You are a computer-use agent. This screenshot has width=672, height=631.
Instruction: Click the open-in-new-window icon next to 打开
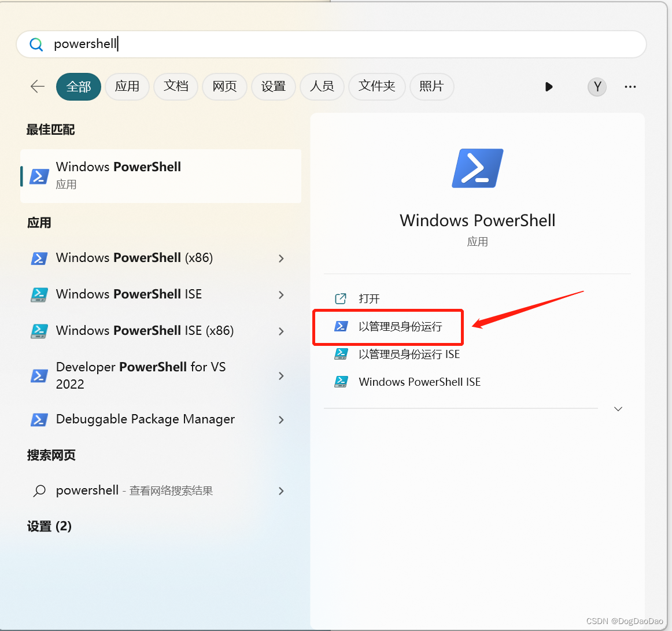[x=340, y=298]
